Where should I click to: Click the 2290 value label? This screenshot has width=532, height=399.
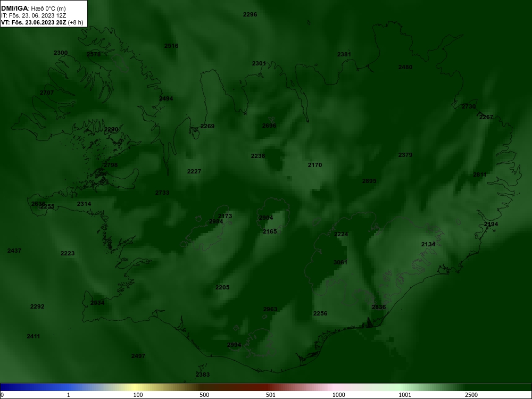(x=111, y=129)
